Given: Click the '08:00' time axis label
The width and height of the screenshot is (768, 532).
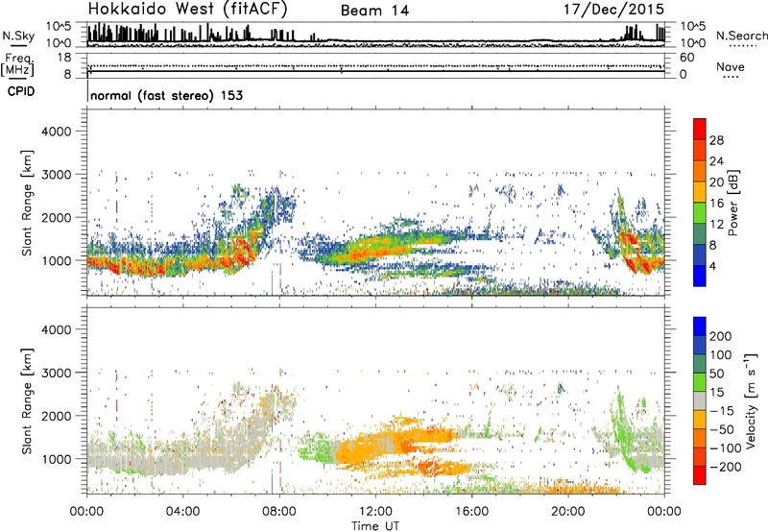Looking at the screenshot, I should point(279,512).
